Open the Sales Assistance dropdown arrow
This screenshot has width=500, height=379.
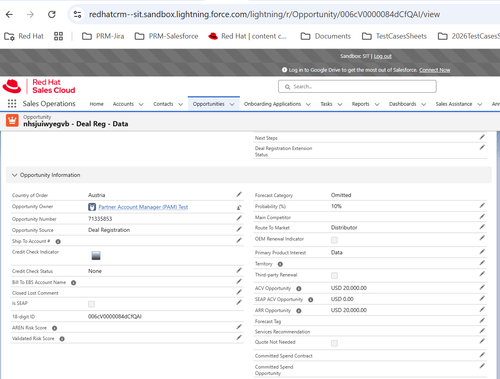[480, 104]
